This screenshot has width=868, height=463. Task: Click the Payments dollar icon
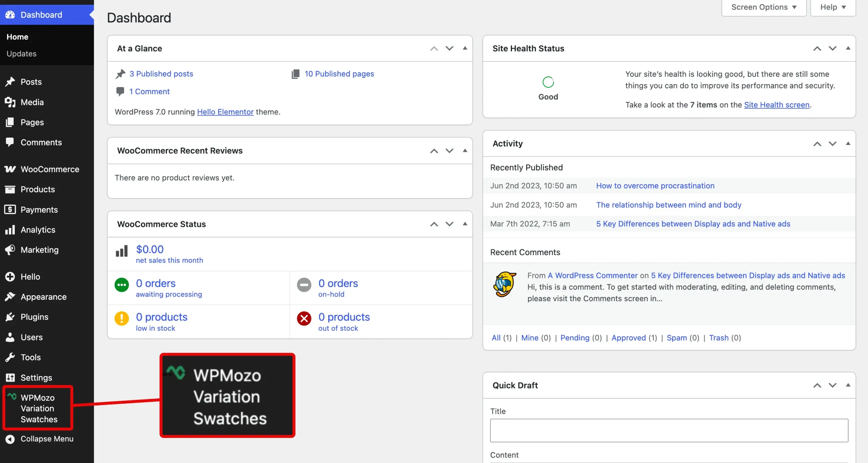click(10, 209)
